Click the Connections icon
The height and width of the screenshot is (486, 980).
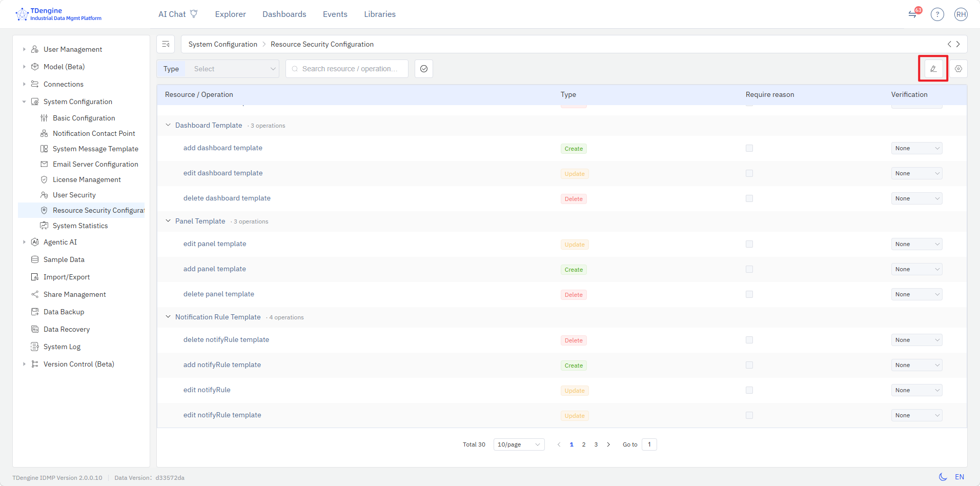click(x=35, y=84)
